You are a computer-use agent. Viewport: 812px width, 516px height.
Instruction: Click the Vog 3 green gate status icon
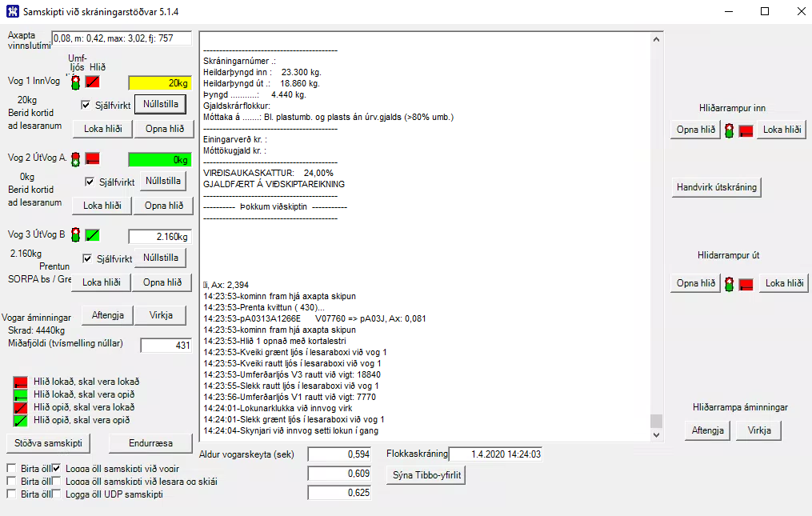(93, 235)
